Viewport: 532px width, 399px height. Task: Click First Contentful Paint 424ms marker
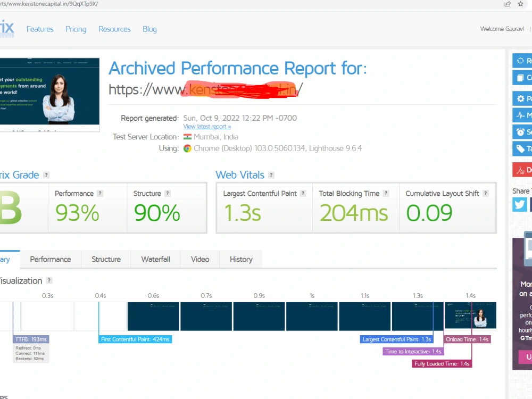click(135, 339)
